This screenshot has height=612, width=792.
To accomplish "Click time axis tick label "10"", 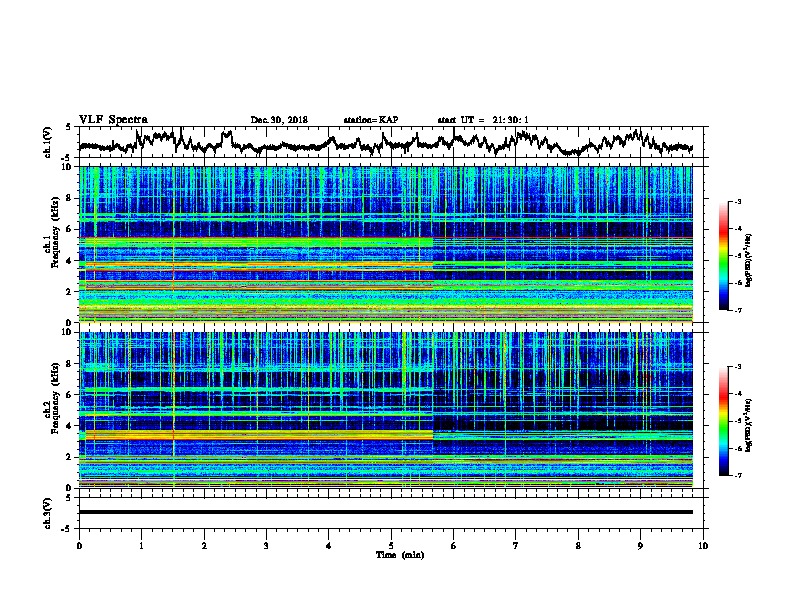I will [703, 546].
